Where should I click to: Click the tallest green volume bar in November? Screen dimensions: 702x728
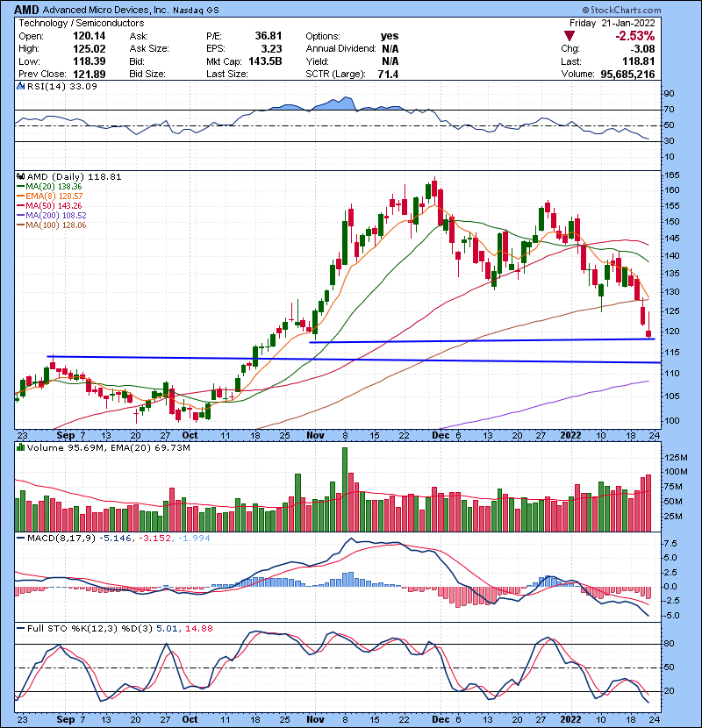[345, 489]
